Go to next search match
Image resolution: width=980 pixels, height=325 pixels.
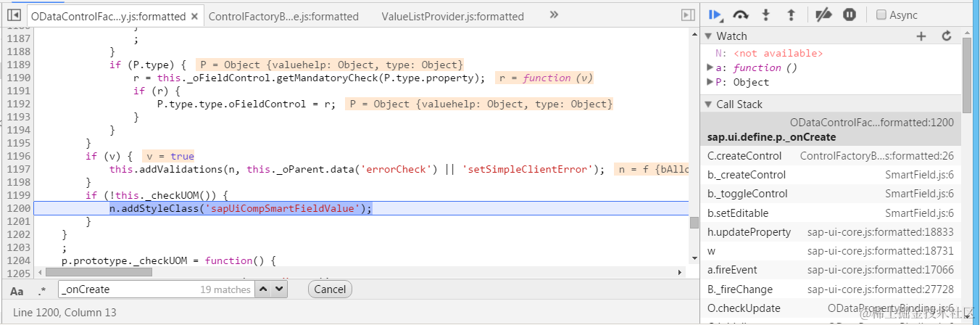(280, 289)
